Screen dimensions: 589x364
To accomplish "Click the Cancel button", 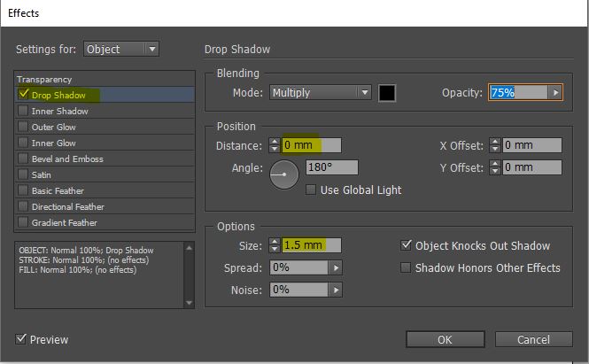I will point(534,340).
